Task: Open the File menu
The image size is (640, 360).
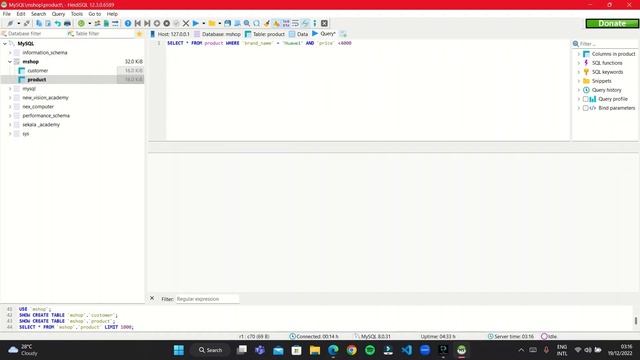Action: pos(7,14)
